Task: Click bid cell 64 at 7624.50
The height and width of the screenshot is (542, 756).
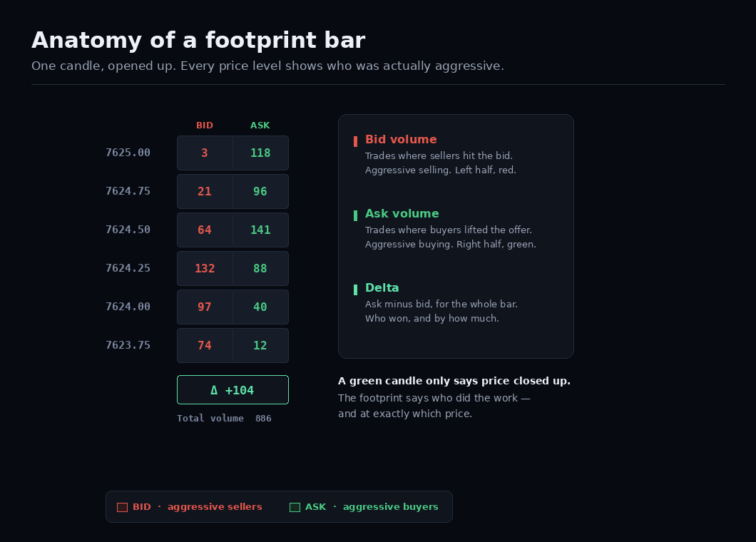Action: pos(205,230)
